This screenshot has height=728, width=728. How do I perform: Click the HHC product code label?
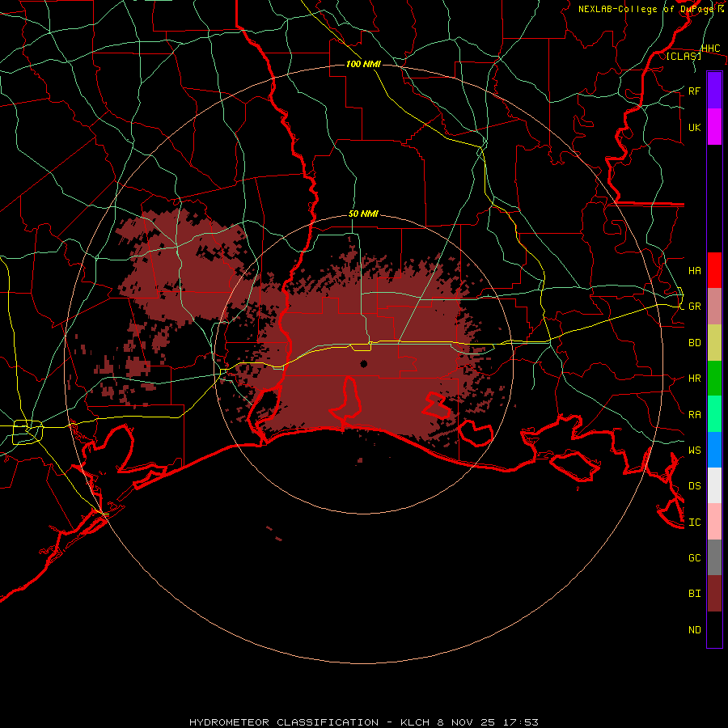710,49
